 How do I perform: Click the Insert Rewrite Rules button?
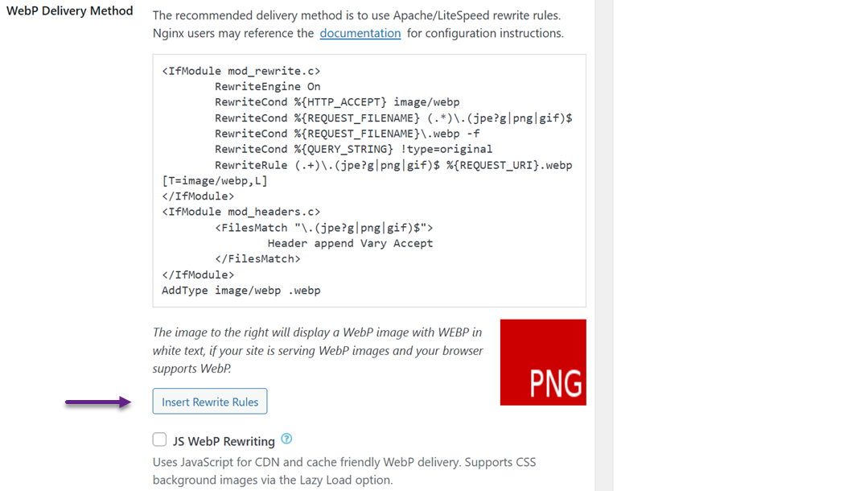coord(210,402)
